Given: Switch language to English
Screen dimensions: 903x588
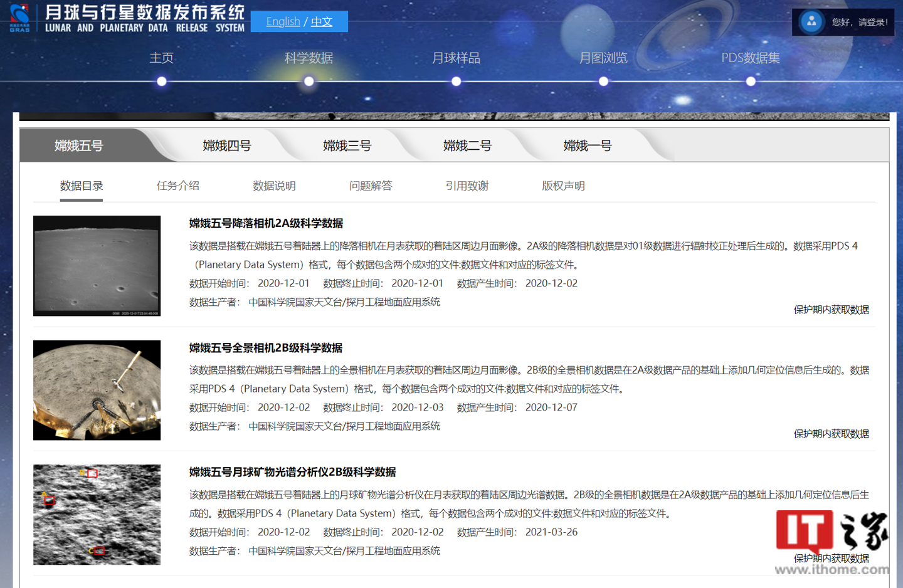Looking at the screenshot, I should pos(283,21).
